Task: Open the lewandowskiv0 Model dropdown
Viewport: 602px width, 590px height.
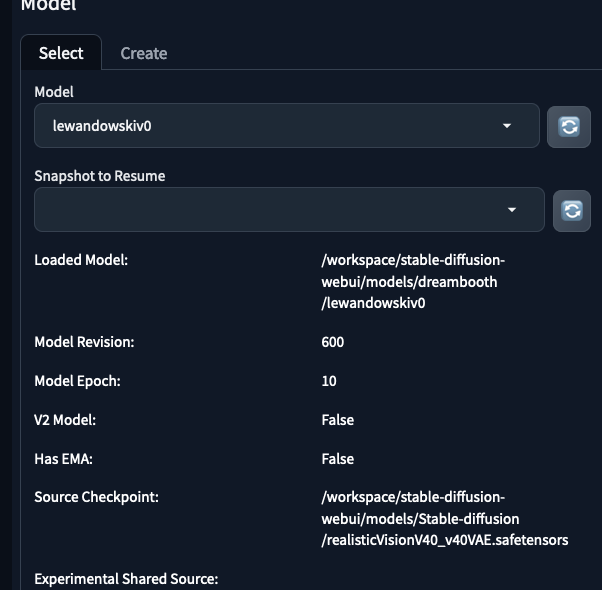Action: (x=270, y=126)
